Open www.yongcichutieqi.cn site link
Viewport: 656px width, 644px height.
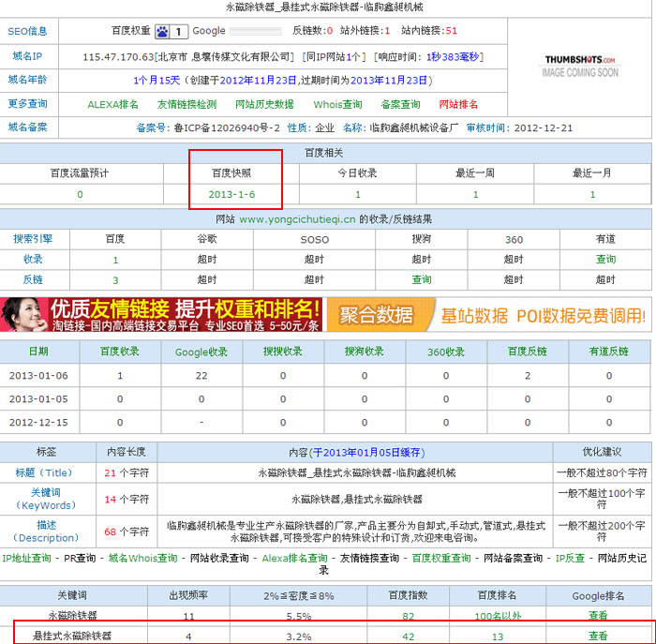click(297, 219)
